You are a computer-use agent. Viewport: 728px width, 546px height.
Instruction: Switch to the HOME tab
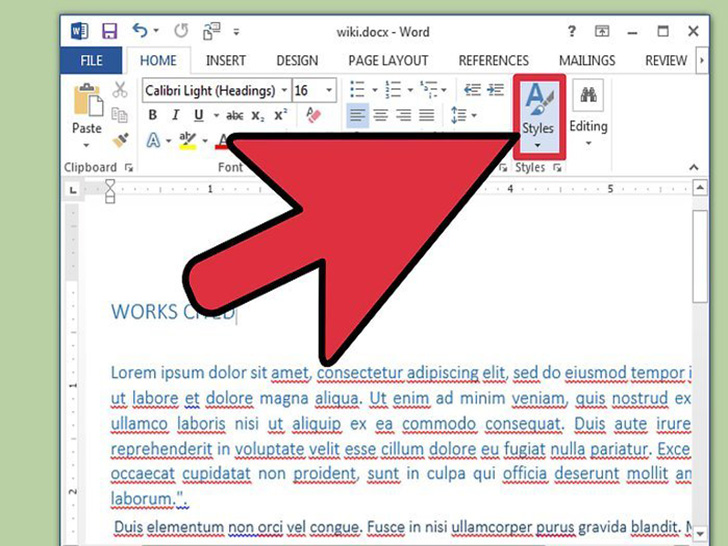[x=158, y=60]
